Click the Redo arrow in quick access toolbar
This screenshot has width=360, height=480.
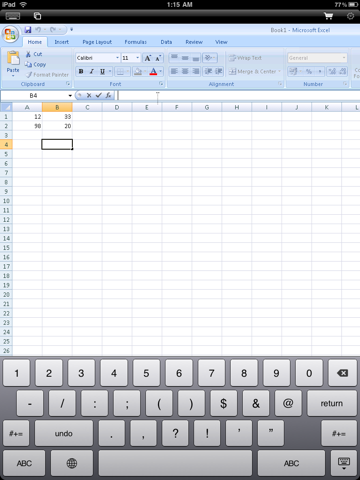(53, 30)
